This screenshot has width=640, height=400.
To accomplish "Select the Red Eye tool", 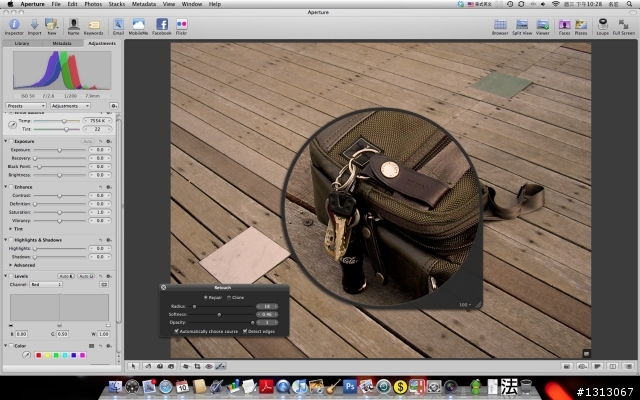I will [x=209, y=366].
